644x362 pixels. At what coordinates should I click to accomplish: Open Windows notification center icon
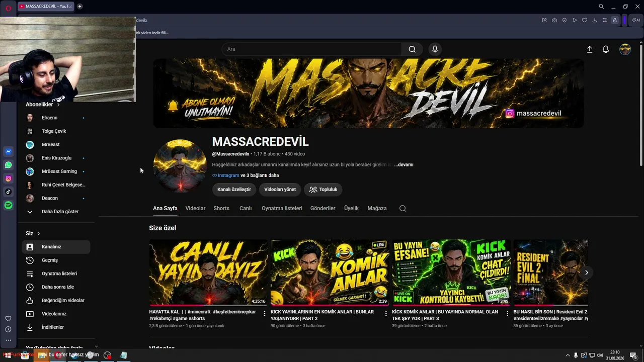[x=634, y=355]
